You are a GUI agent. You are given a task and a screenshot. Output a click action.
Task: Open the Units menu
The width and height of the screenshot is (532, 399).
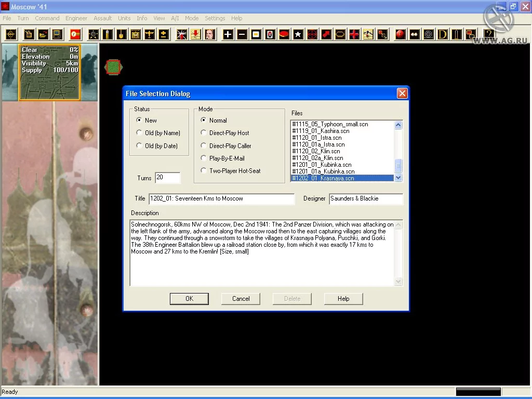[124, 18]
